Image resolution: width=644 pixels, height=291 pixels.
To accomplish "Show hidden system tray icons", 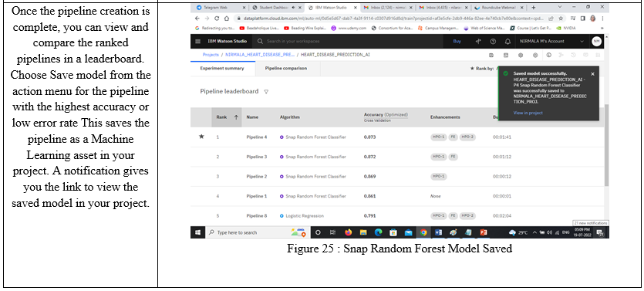I will coord(534,232).
